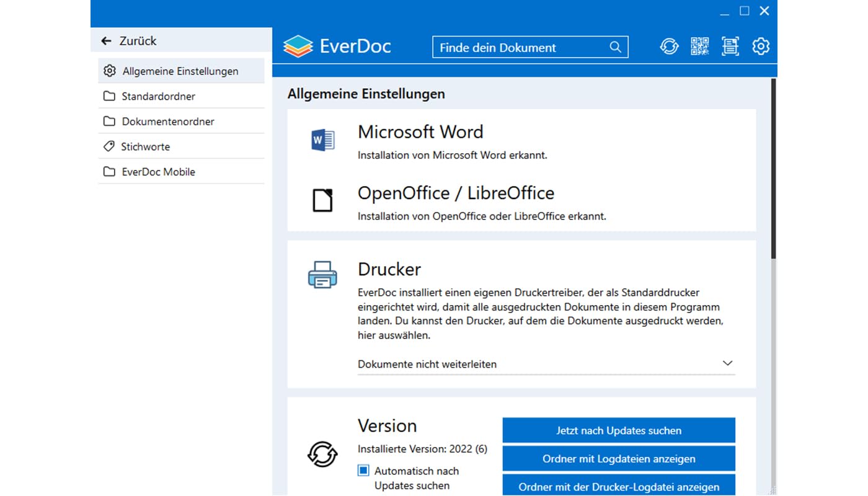This screenshot has height=496, width=868.
Task: Click Installierte Version: 2022 (6) text
Action: tap(423, 449)
